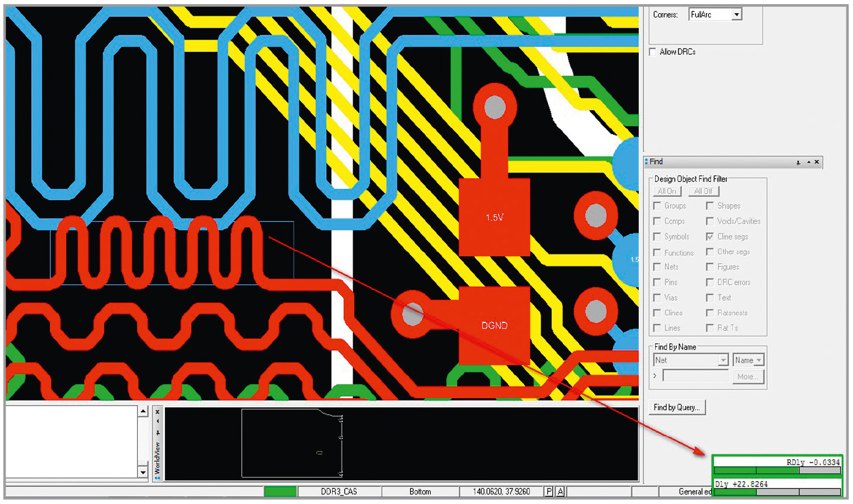Enable the DRC errors checkbox
This screenshot has height=504, width=853.
[710, 283]
